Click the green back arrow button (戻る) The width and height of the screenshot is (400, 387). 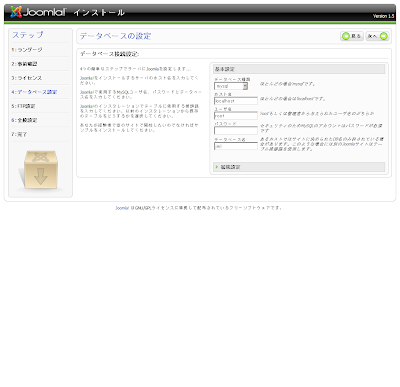click(352, 36)
